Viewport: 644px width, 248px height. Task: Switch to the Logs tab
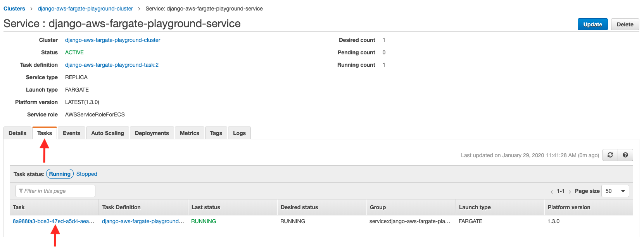tap(239, 133)
